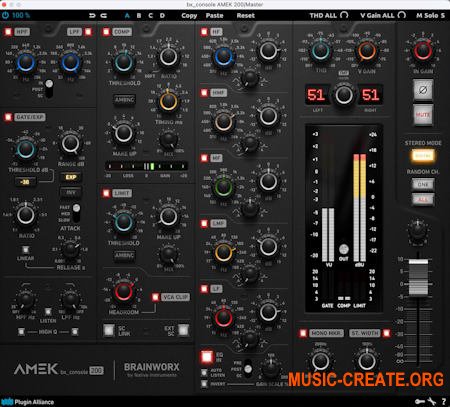Viewport: 450px width, 407px height.
Task: Click the green MF frequency knob
Action: pyautogui.click(x=223, y=187)
